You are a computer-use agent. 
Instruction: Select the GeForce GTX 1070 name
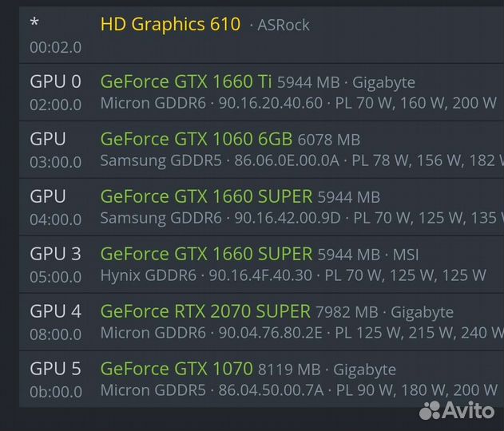176,369
